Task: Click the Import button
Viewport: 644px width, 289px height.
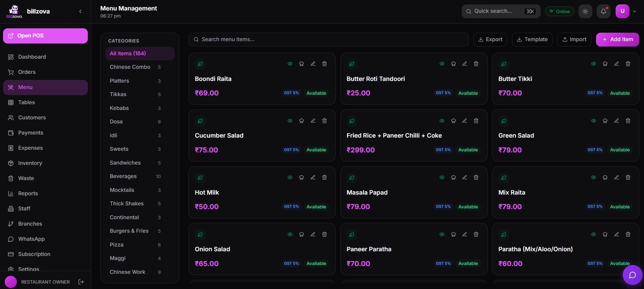Action: [x=574, y=39]
